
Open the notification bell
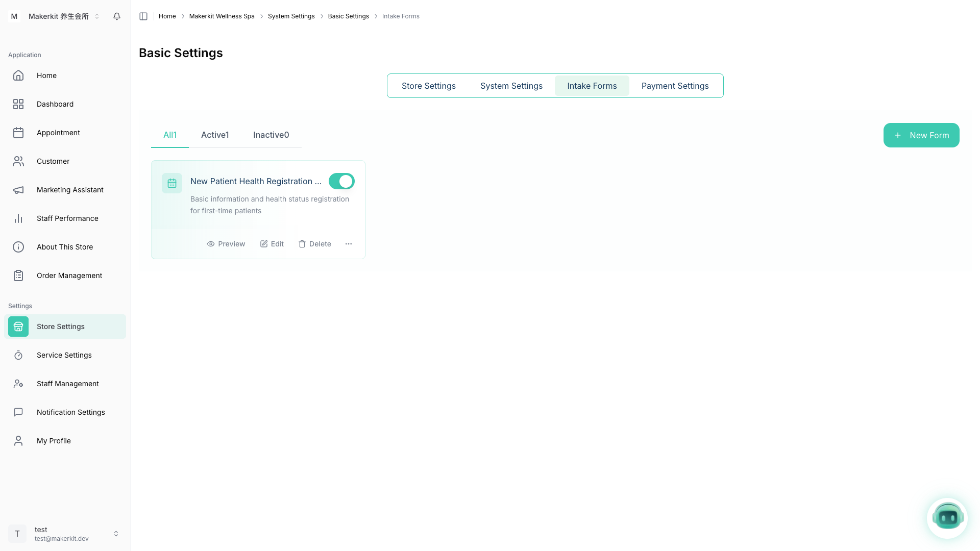(x=116, y=16)
